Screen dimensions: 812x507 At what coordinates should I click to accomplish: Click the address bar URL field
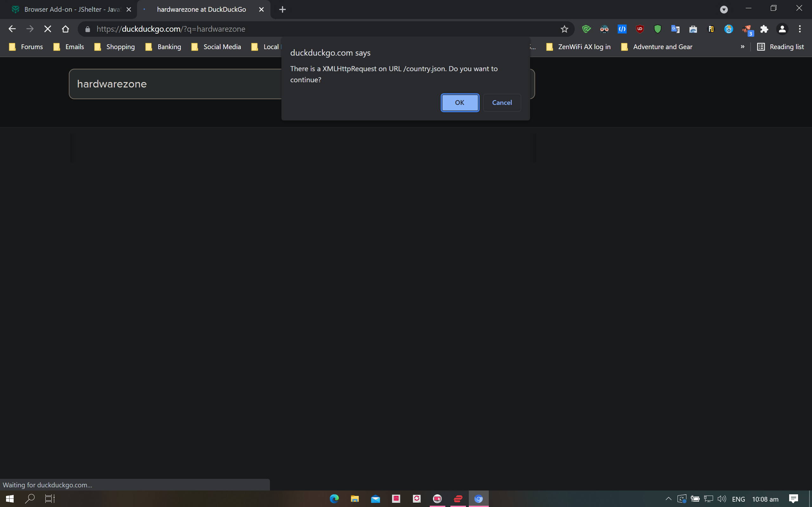coord(302,29)
